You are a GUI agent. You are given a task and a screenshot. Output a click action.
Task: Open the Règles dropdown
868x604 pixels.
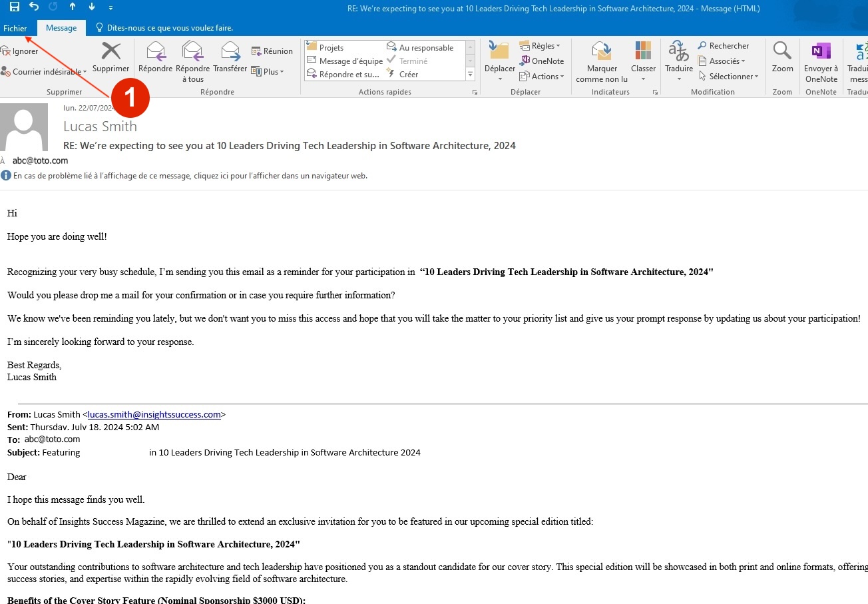[x=540, y=46]
